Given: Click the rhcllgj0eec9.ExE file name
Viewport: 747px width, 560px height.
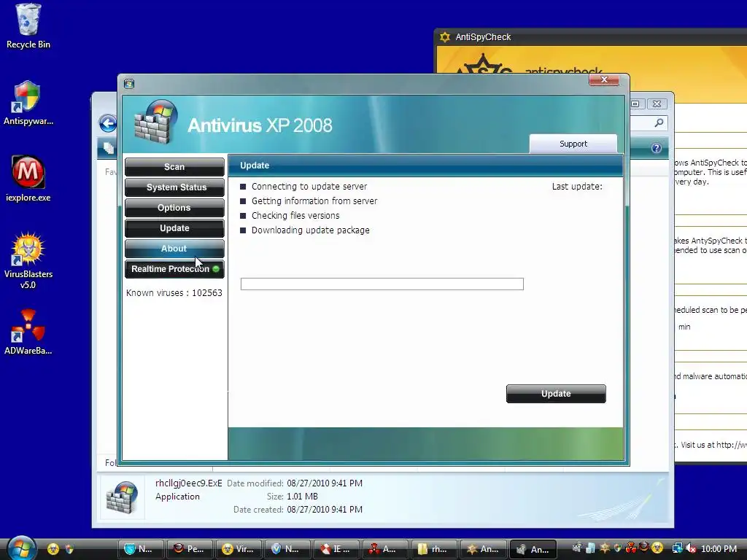Looking at the screenshot, I should click(189, 483).
